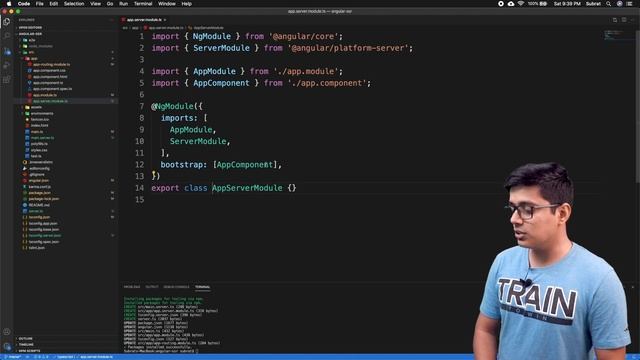Open the Explorer view in activity bar
The image size is (640, 360).
pos(7,22)
